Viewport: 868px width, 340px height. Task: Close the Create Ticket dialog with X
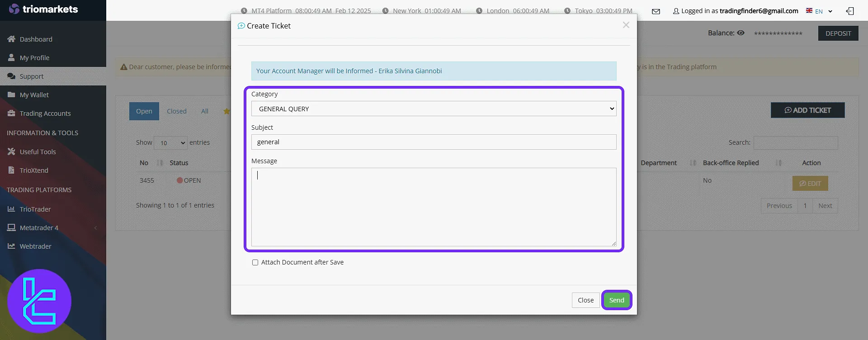tap(626, 25)
